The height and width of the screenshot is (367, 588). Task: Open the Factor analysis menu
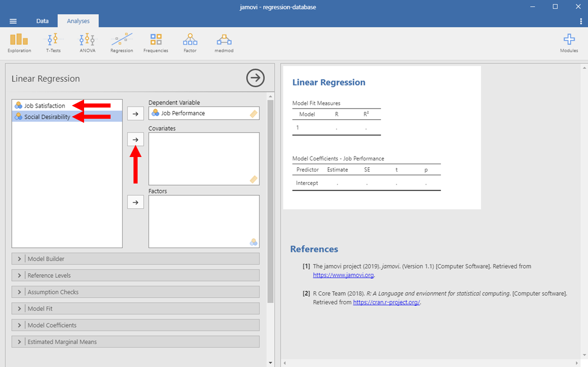[x=190, y=43]
